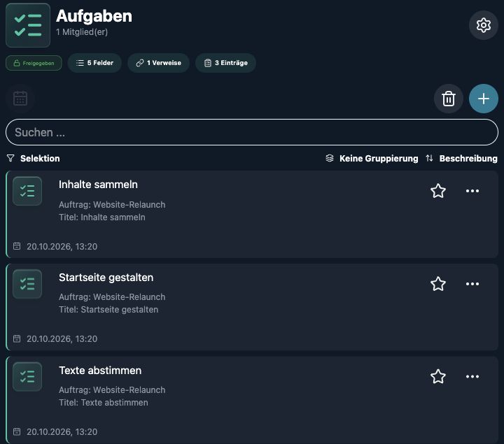Open the 1 Verweise chip
The height and width of the screenshot is (444, 504).
158,63
